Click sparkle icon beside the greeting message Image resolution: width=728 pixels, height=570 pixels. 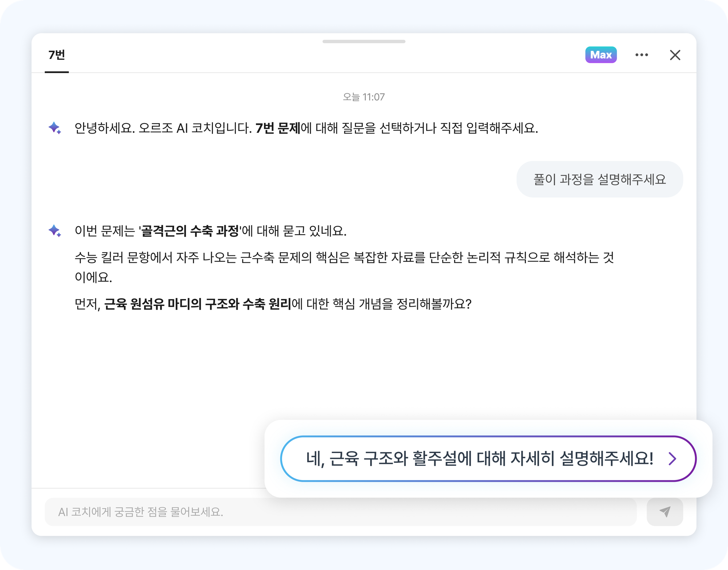pyautogui.click(x=55, y=128)
